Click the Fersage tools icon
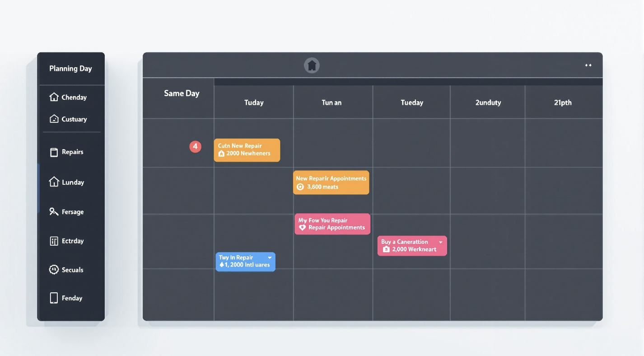This screenshot has width=644, height=356. 54,211
